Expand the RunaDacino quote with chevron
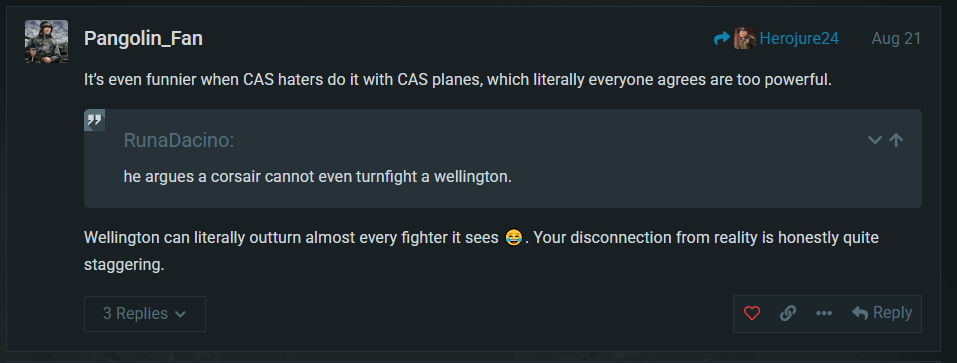Viewport: 957px width, 363px height. click(x=875, y=140)
